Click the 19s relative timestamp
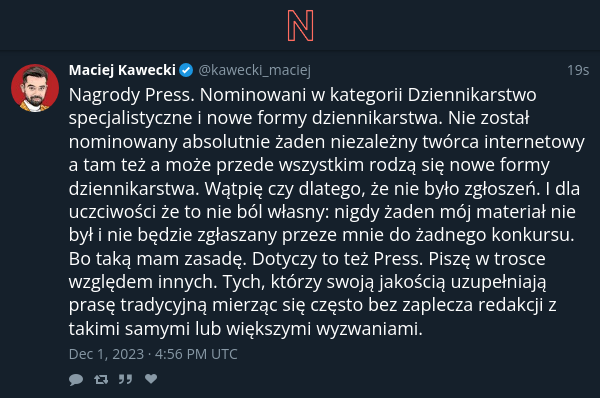 tap(578, 70)
